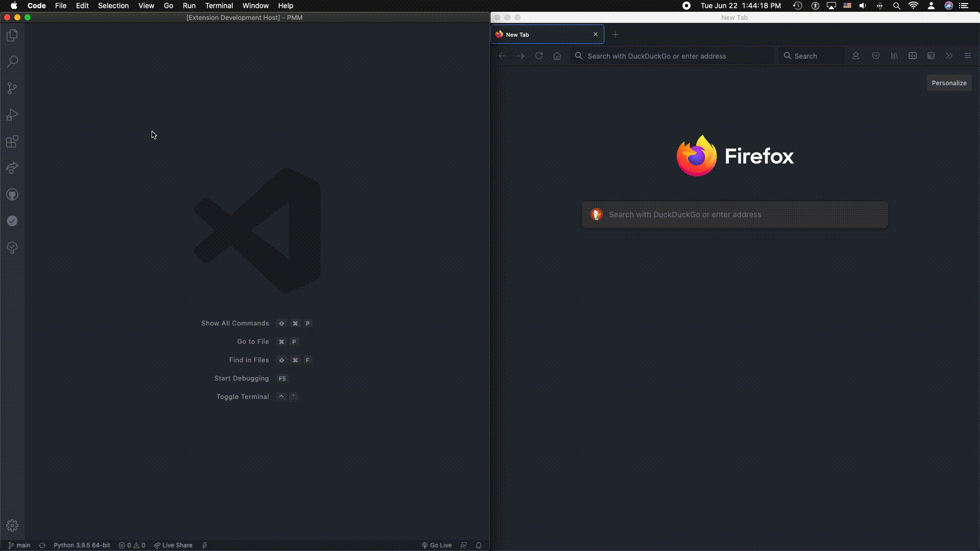Image resolution: width=980 pixels, height=551 pixels.
Task: Open the Firefox hamburger application menu
Action: [x=967, y=56]
